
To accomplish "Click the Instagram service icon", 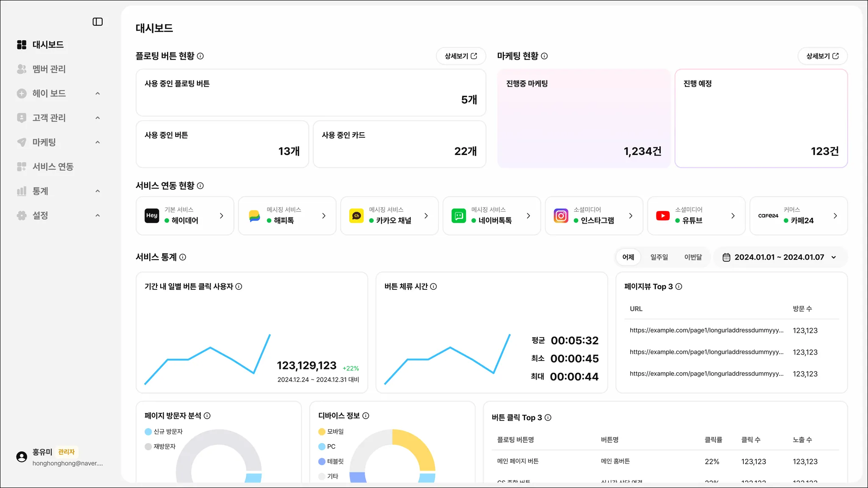I will pos(561,216).
